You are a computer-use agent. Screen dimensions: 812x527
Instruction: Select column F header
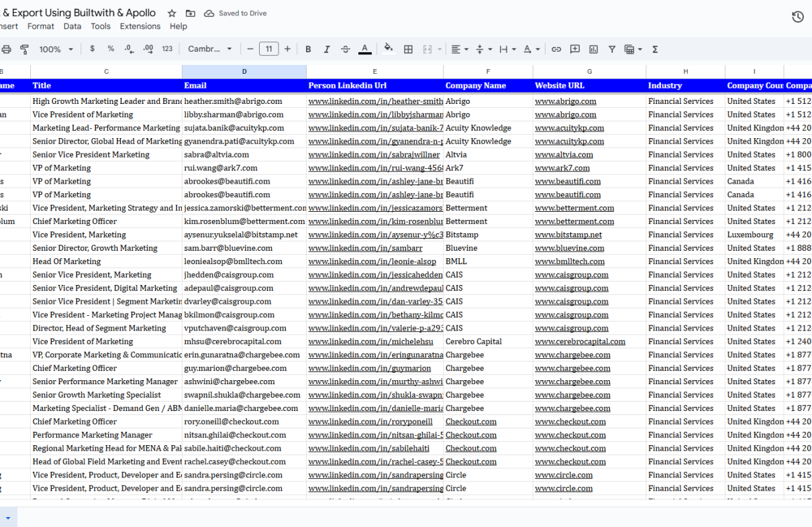[488, 71]
